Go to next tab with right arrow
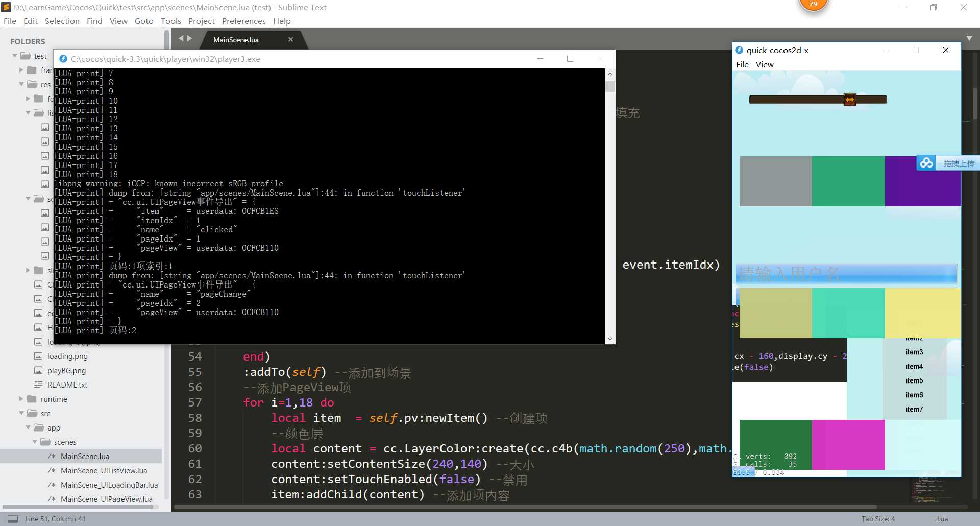 pos(190,38)
